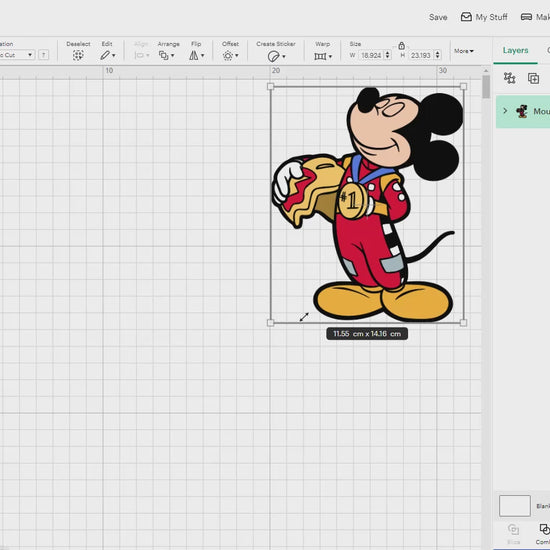The height and width of the screenshot is (550, 550).
Task: Click the top-left selection handle
Action: click(x=270, y=86)
